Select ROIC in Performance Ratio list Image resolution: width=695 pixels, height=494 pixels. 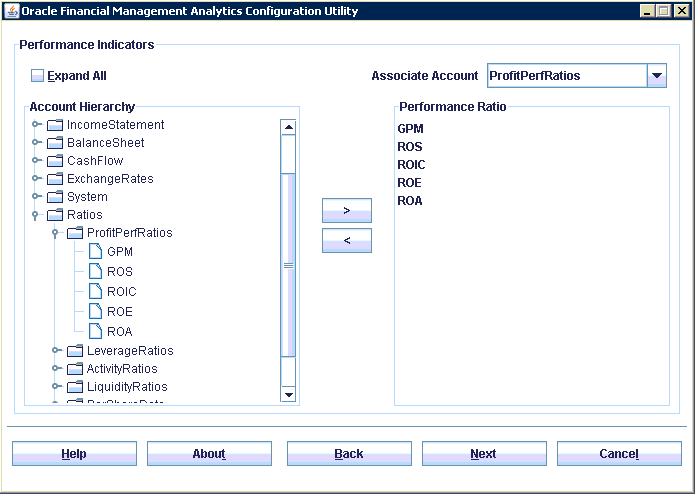(x=411, y=165)
